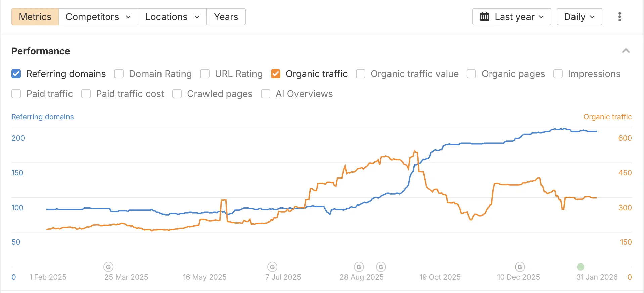Click the Organic traffic axis label
The width and height of the screenshot is (644, 293).
coord(607,117)
